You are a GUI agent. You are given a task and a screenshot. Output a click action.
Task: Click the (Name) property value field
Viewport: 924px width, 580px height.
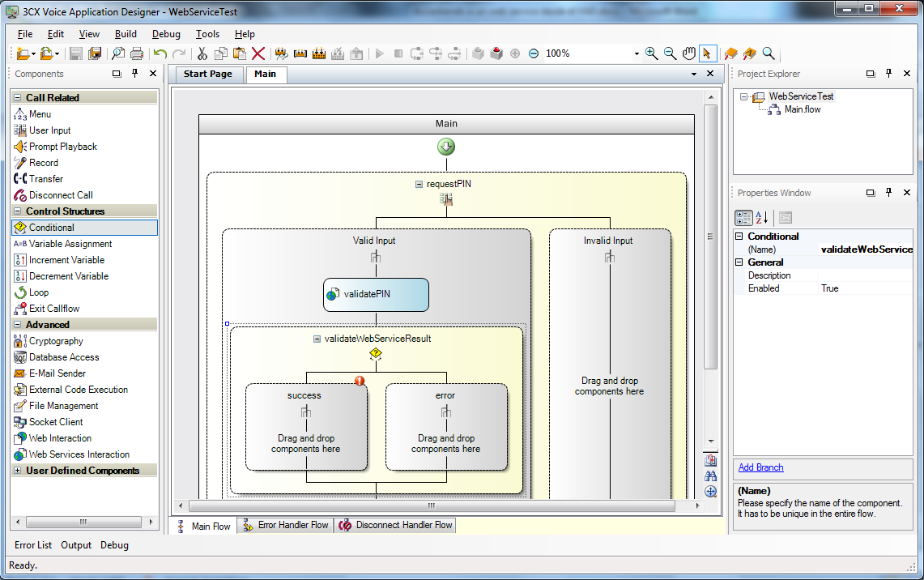pyautogui.click(x=866, y=249)
